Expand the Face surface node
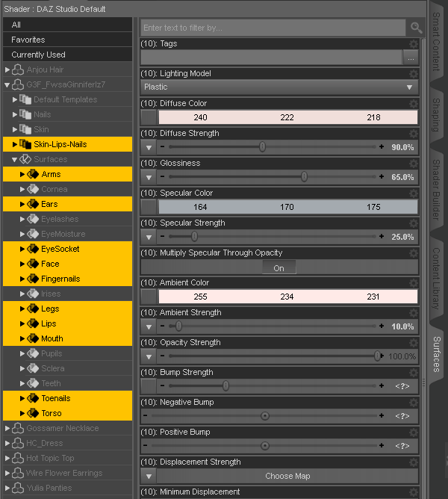 [x=22, y=264]
